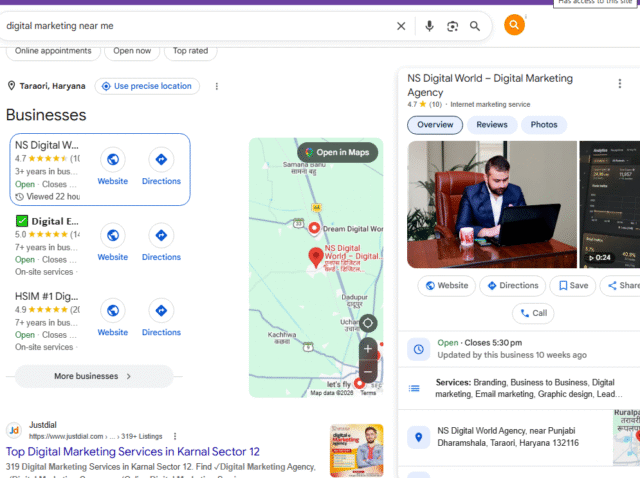Select the HSIM #1 Dig... business listing title

[47, 296]
